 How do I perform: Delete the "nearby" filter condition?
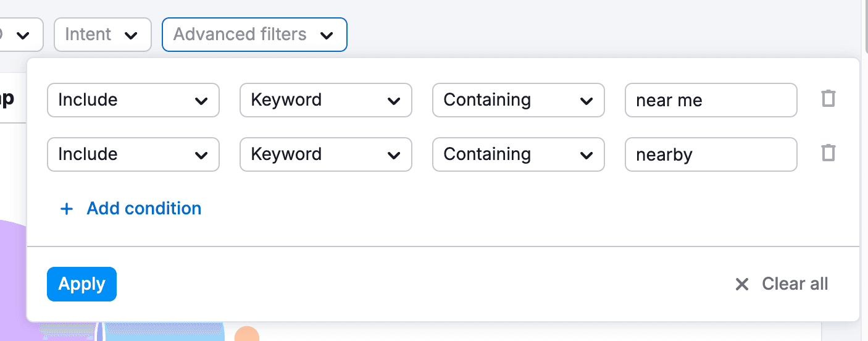[x=828, y=153]
